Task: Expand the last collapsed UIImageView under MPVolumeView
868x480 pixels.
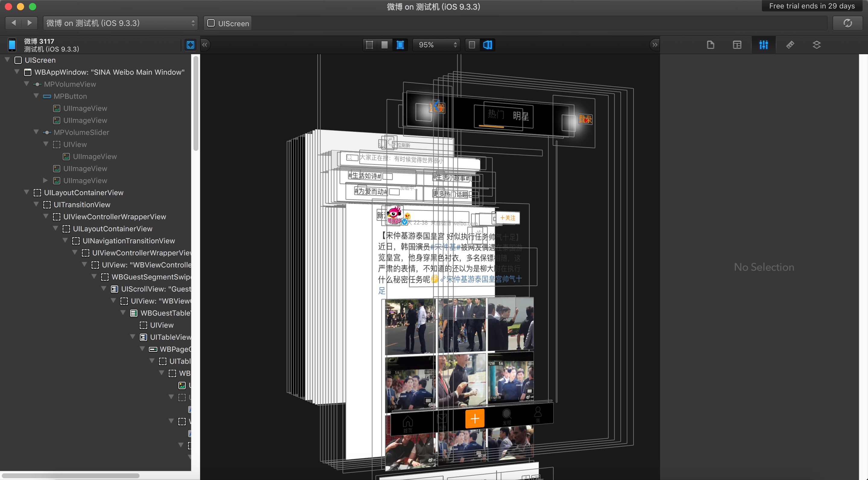Action: pos(46,180)
